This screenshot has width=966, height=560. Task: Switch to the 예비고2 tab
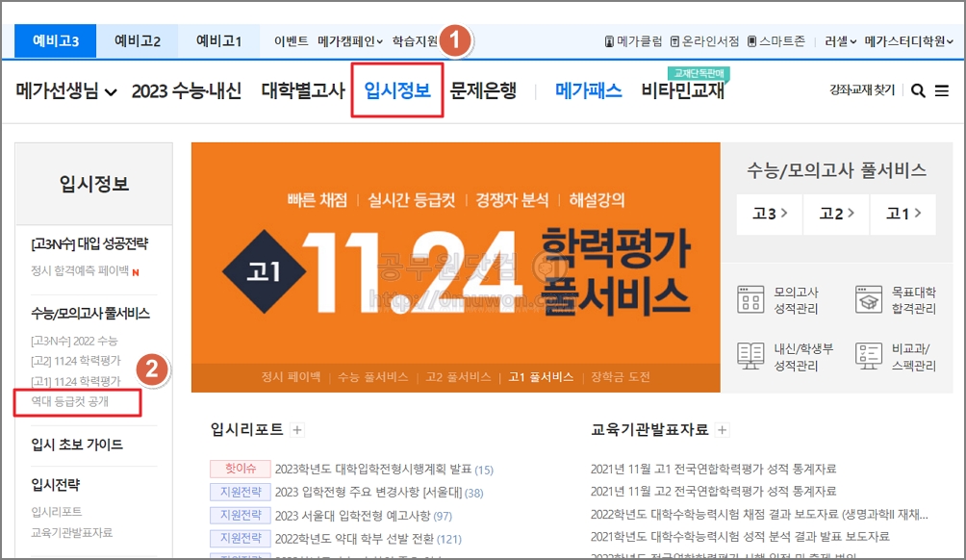pos(138,41)
